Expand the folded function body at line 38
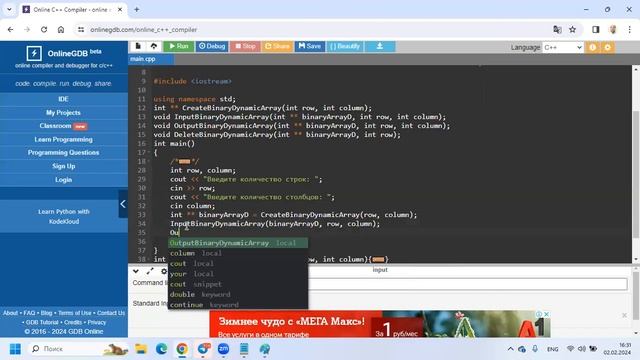Screen dimensions: 640x360 (378, 259)
